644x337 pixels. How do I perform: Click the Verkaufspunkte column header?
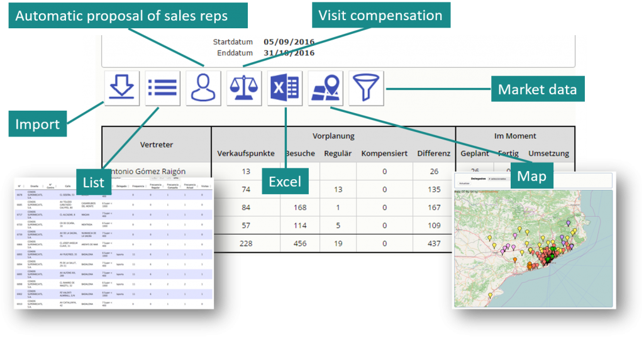pyautogui.click(x=246, y=153)
